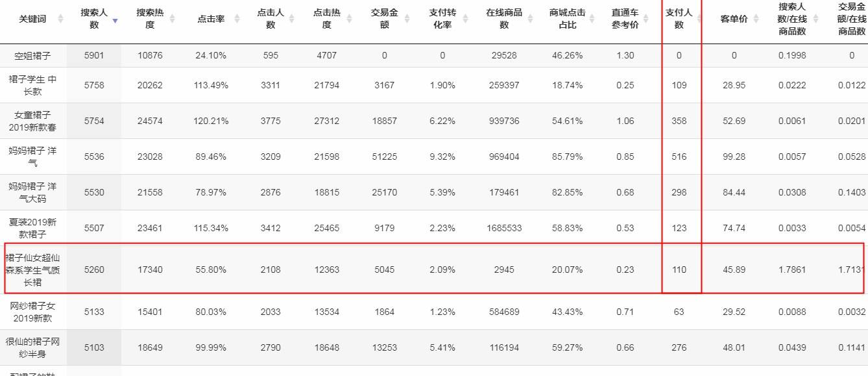
Task: Click sort icon beside 点击人数 header
Action: pos(292,19)
